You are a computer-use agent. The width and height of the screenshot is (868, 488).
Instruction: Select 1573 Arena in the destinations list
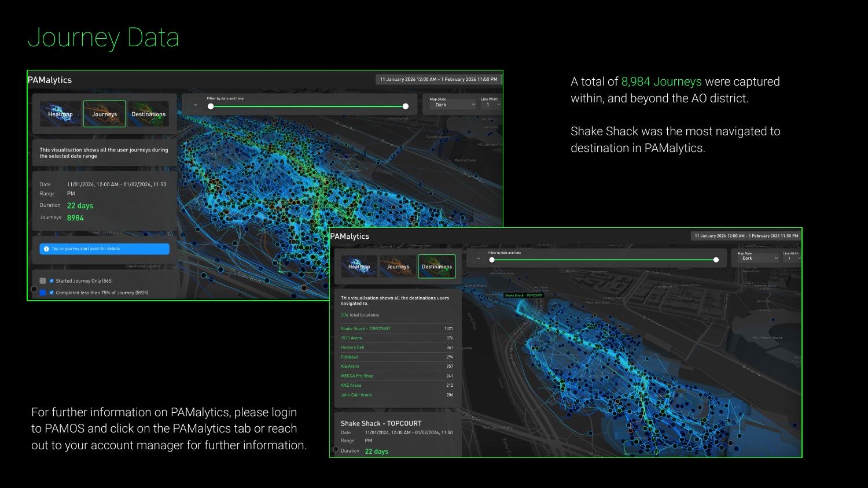(x=397, y=338)
